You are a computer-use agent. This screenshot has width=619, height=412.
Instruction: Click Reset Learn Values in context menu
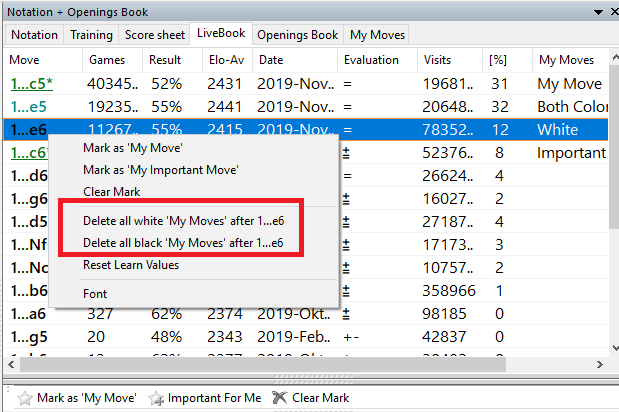[x=130, y=264]
